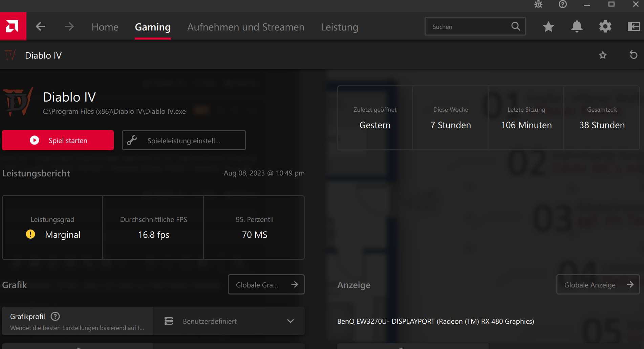Viewport: 644px width, 349px height.
Task: Expand the Benutzerdefiniert Grafikprofil dropdown
Action: [229, 321]
